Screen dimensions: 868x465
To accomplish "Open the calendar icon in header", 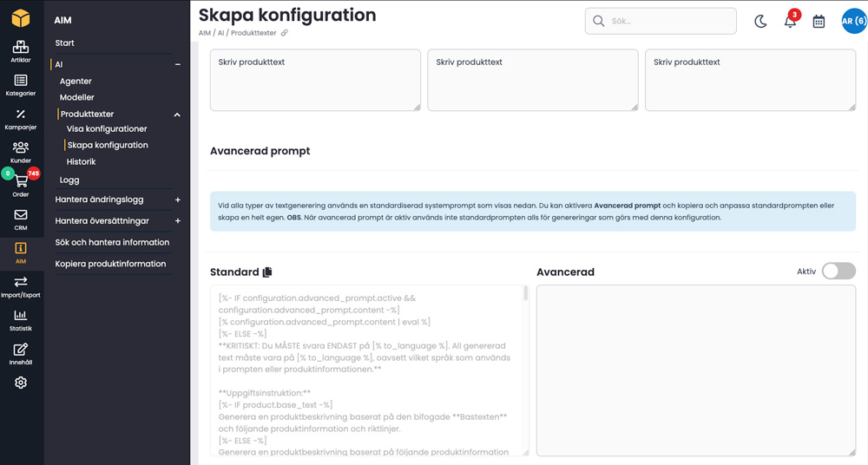I will pyautogui.click(x=819, y=22).
